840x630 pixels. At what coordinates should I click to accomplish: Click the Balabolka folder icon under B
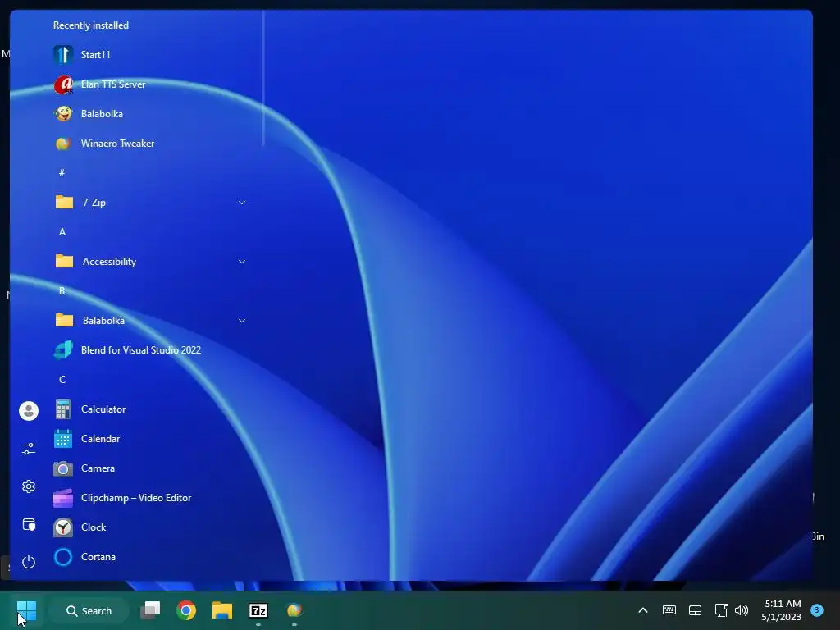(64, 320)
